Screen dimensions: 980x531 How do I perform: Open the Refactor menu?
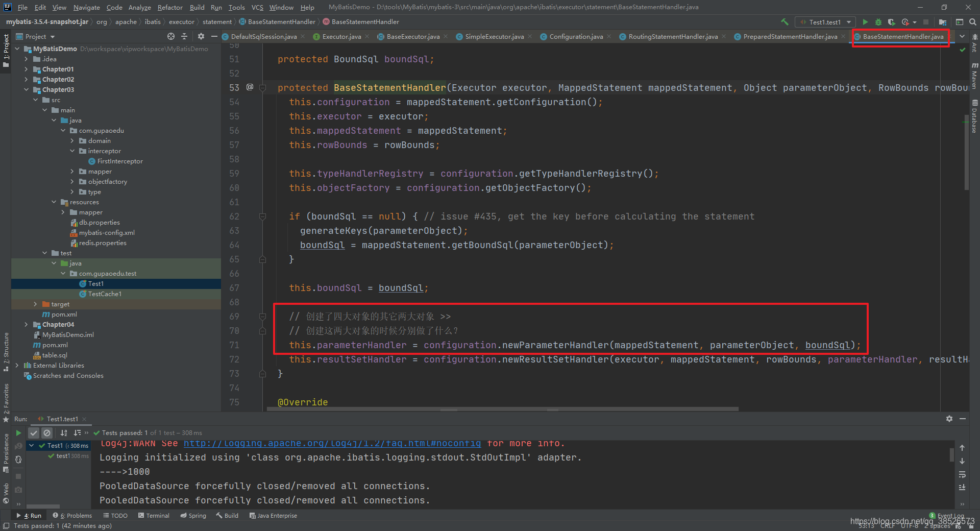tap(170, 7)
